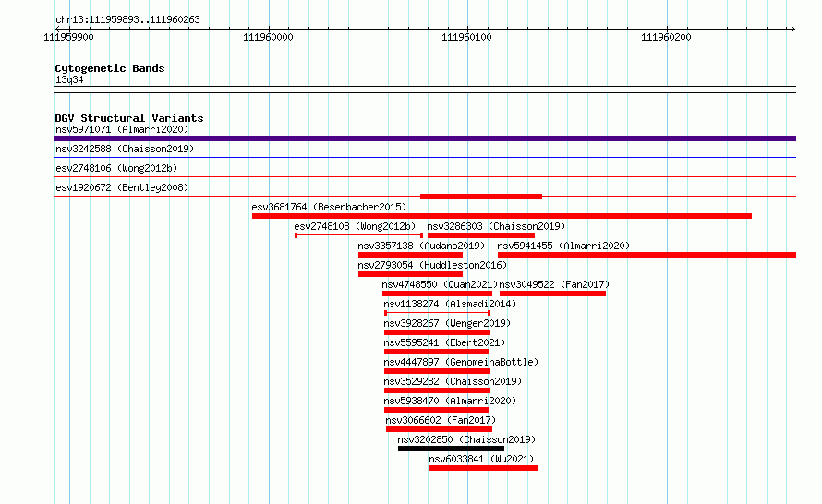Image resolution: width=822 pixels, height=504 pixels.
Task: Click the Cytogenetic Bands track title
Action: 110,68
